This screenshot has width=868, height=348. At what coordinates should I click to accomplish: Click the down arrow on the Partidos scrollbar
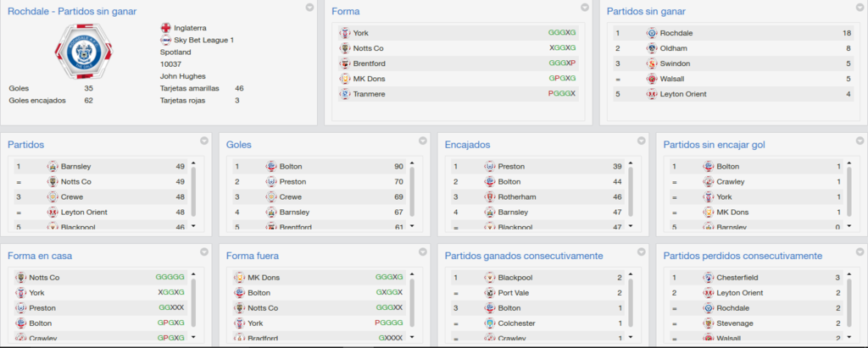click(193, 226)
